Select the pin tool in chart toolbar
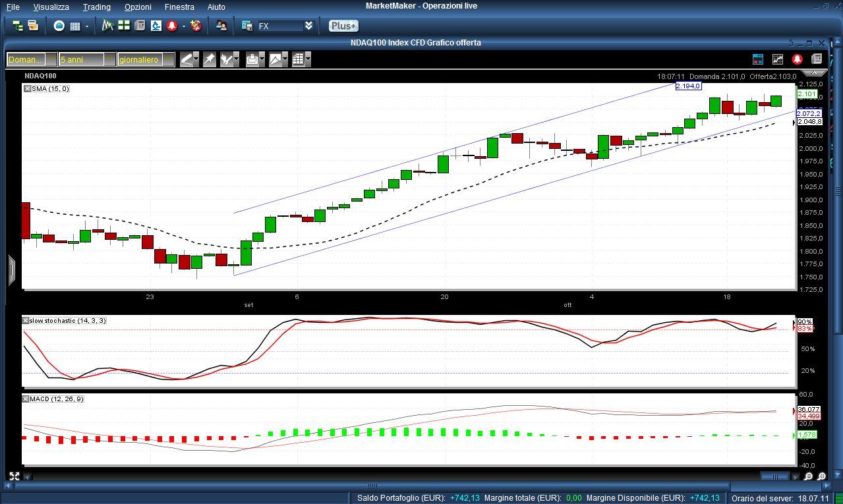Image resolution: width=843 pixels, height=504 pixels. coord(209,59)
